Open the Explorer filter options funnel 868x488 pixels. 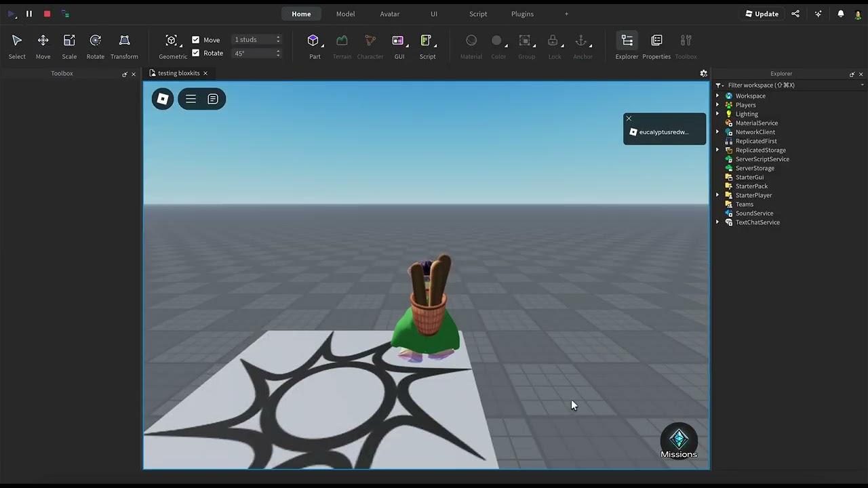[x=719, y=85]
